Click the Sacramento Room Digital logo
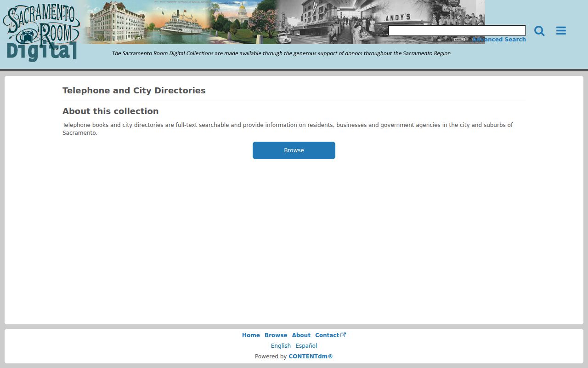588x368 pixels. (41, 32)
